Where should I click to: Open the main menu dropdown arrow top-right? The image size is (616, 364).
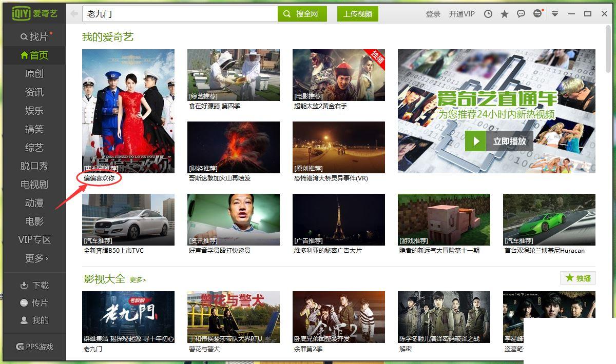(x=555, y=14)
